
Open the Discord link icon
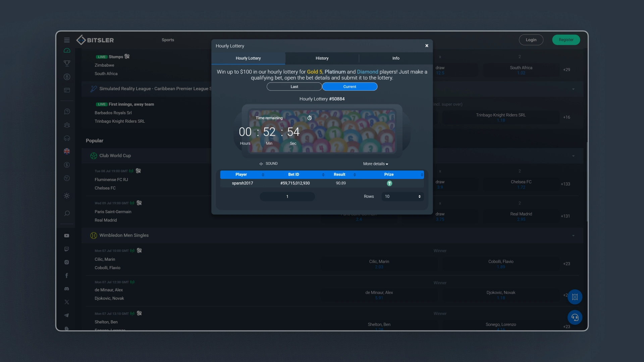click(67, 289)
